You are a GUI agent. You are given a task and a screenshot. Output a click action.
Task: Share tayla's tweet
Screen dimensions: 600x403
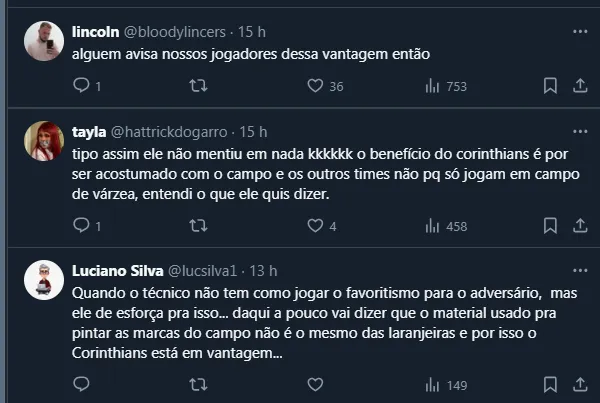click(x=580, y=226)
